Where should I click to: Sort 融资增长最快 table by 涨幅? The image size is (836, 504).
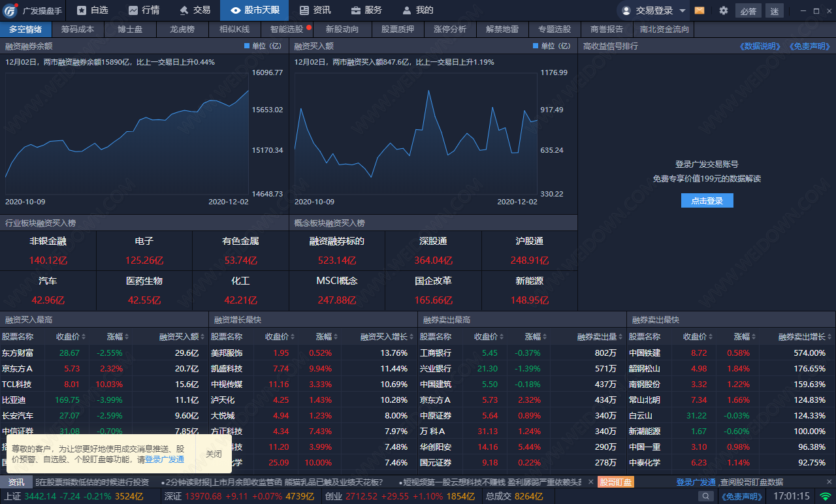[328, 337]
